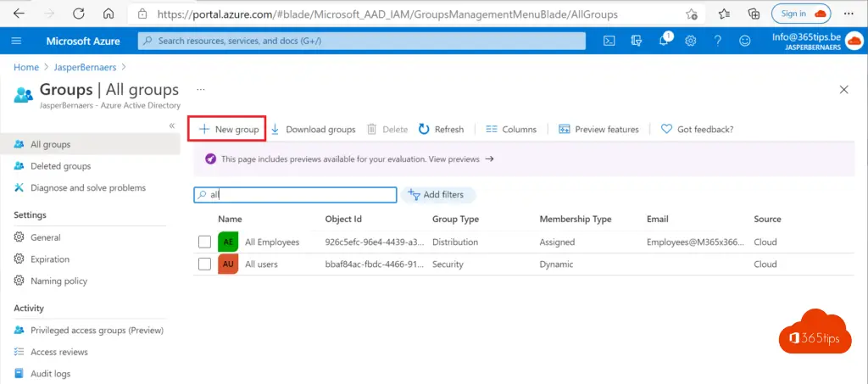Open JasperBernaers breadcrumb link
This screenshot has width=868, height=384.
(86, 67)
